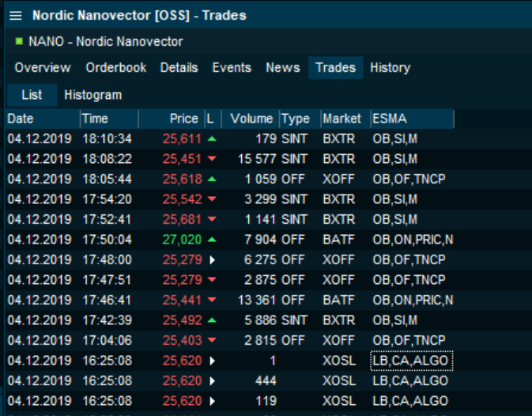The width and height of the screenshot is (532, 416).
Task: Click the volume 2 875 cell
Action: point(261,280)
